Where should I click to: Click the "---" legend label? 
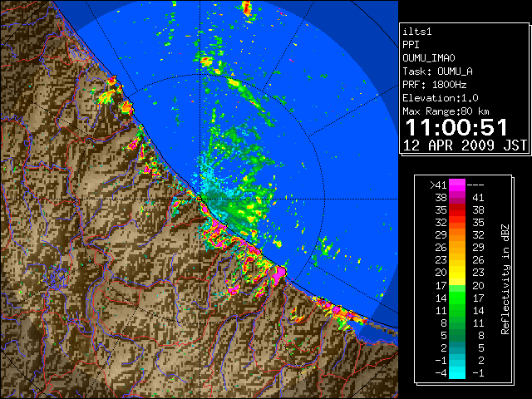[x=475, y=185]
